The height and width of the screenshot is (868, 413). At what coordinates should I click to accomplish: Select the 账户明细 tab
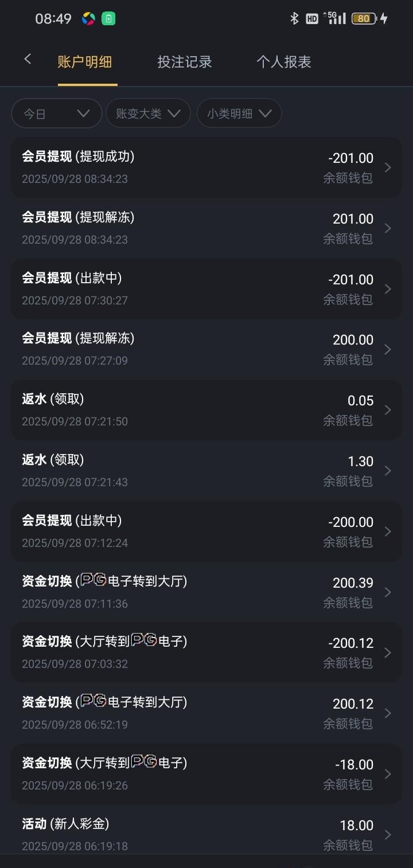click(x=85, y=62)
